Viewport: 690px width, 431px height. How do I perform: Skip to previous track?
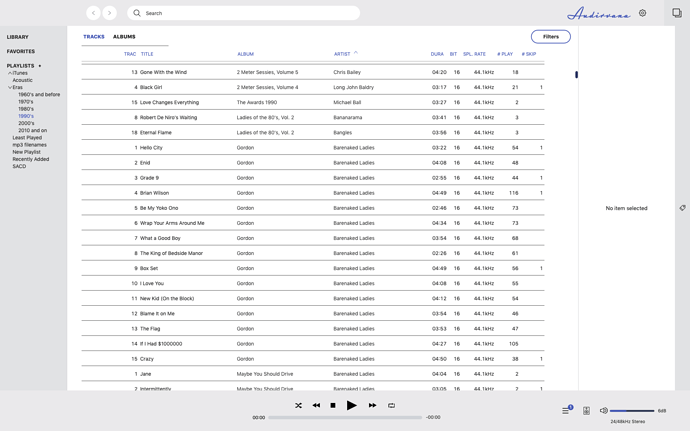point(316,405)
